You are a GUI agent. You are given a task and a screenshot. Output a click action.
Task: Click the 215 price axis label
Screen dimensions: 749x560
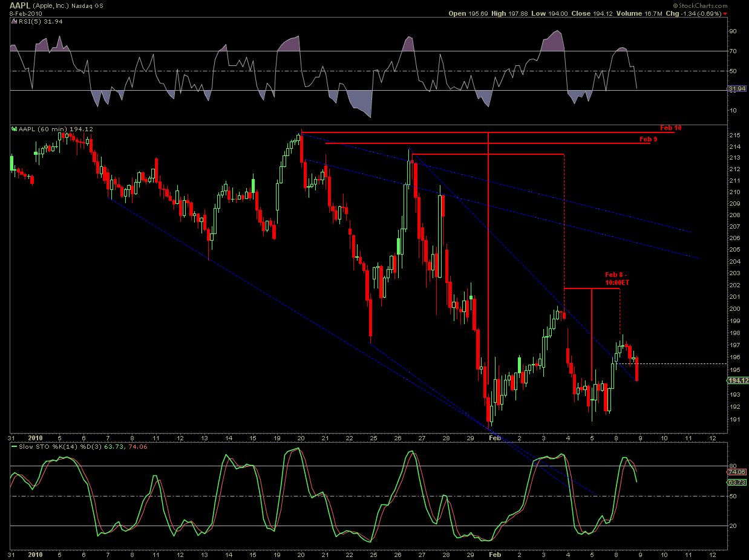click(x=733, y=135)
